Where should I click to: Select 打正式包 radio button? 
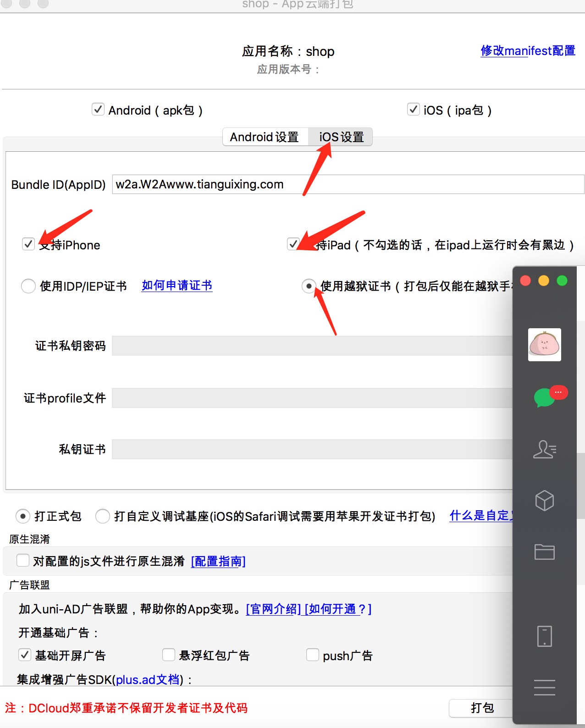coord(23,516)
